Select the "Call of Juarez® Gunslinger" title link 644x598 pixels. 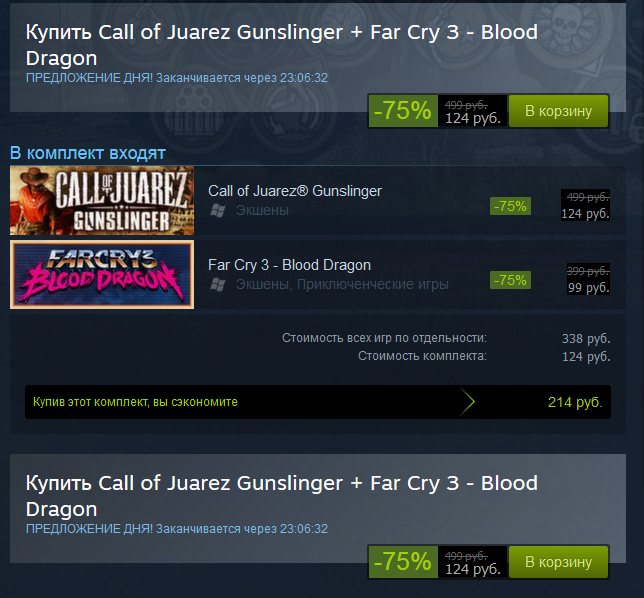tap(295, 191)
